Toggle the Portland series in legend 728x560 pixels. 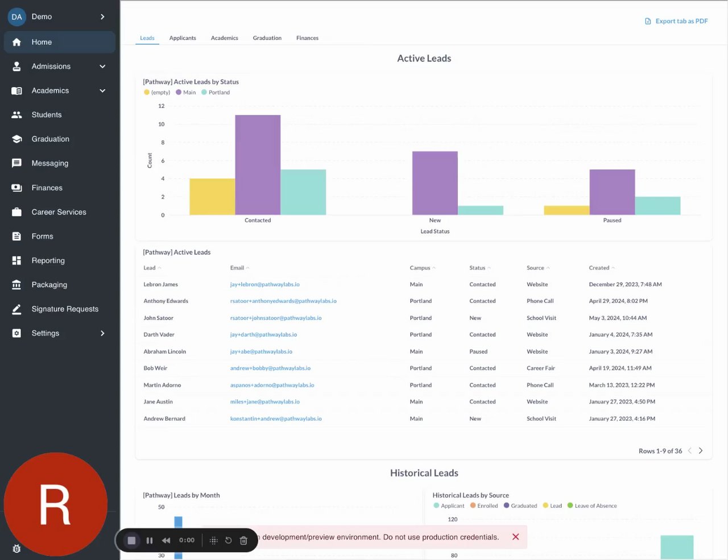pos(216,92)
